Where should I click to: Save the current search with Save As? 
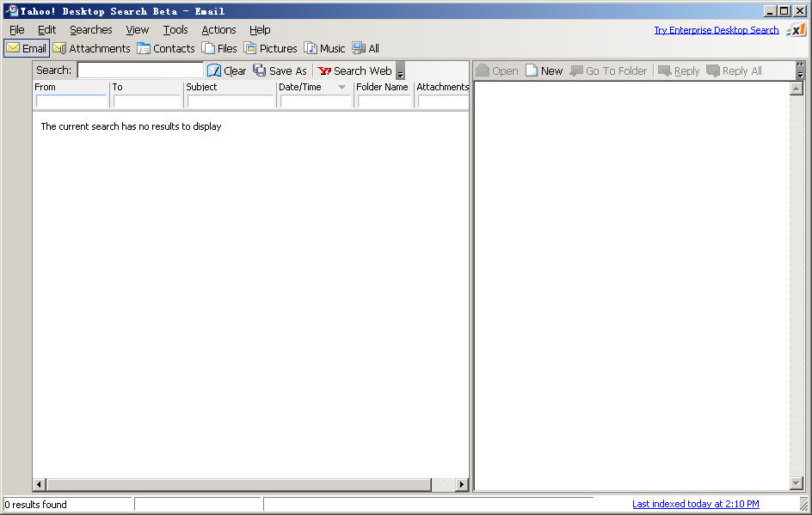[x=280, y=71]
